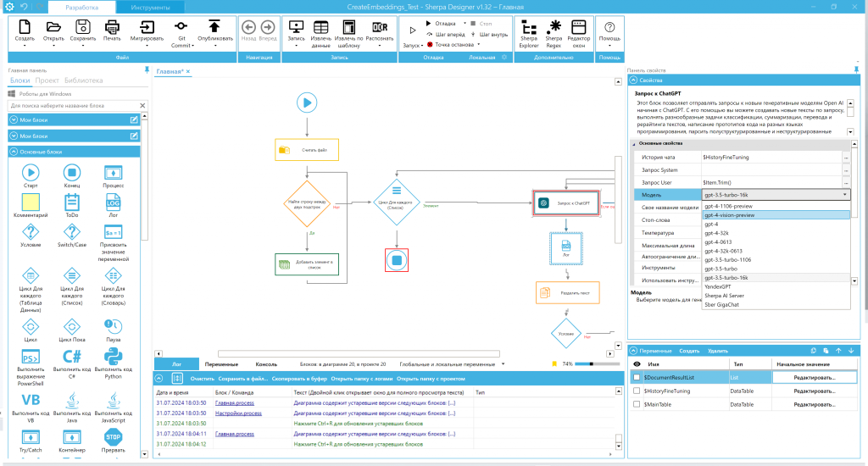This screenshot has height=466, width=868.
Task: Click the Редактор окон icon
Action: coord(579,32)
